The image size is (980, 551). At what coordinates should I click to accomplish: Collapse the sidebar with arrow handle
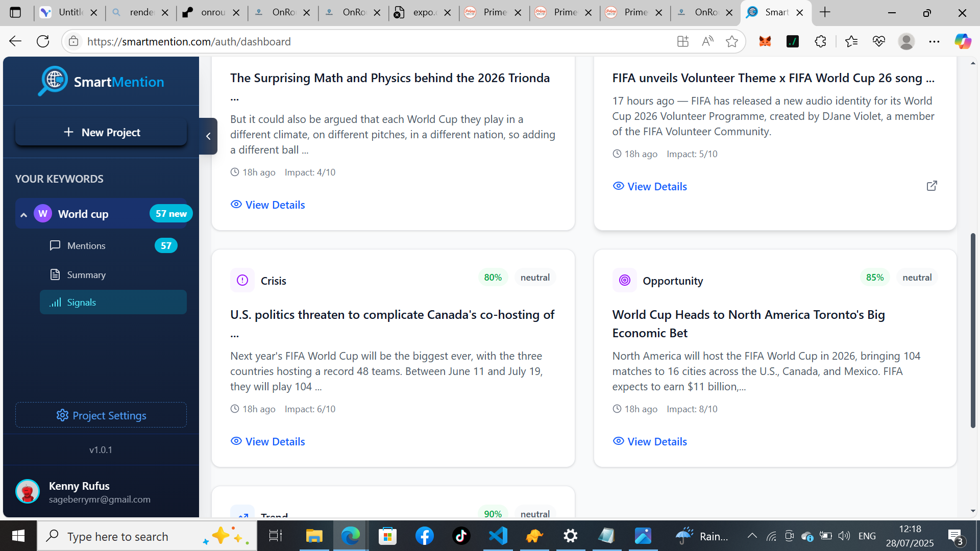point(208,136)
